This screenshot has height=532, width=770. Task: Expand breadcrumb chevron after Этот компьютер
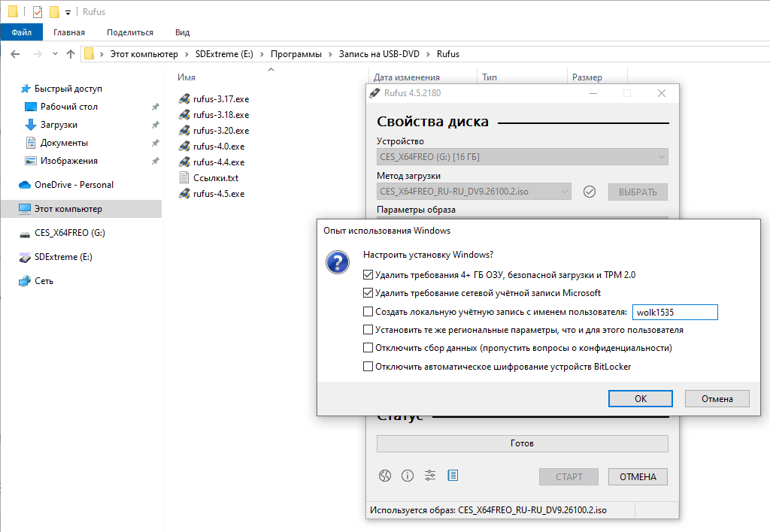186,54
